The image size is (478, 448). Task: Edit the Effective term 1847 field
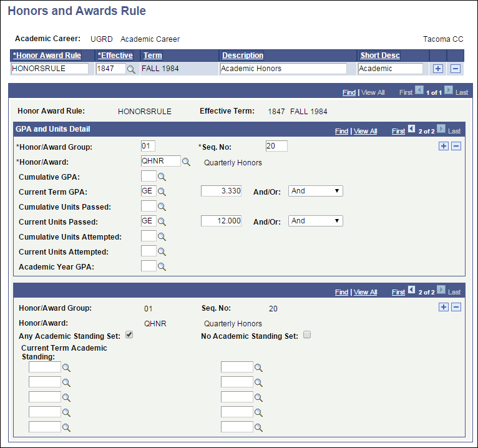coord(111,69)
